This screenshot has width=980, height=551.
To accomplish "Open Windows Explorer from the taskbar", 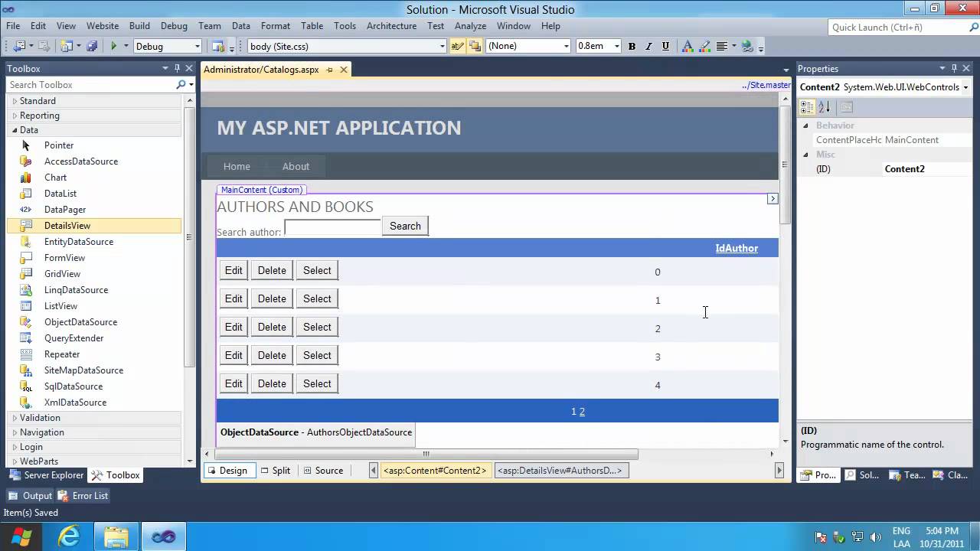I will (116, 537).
